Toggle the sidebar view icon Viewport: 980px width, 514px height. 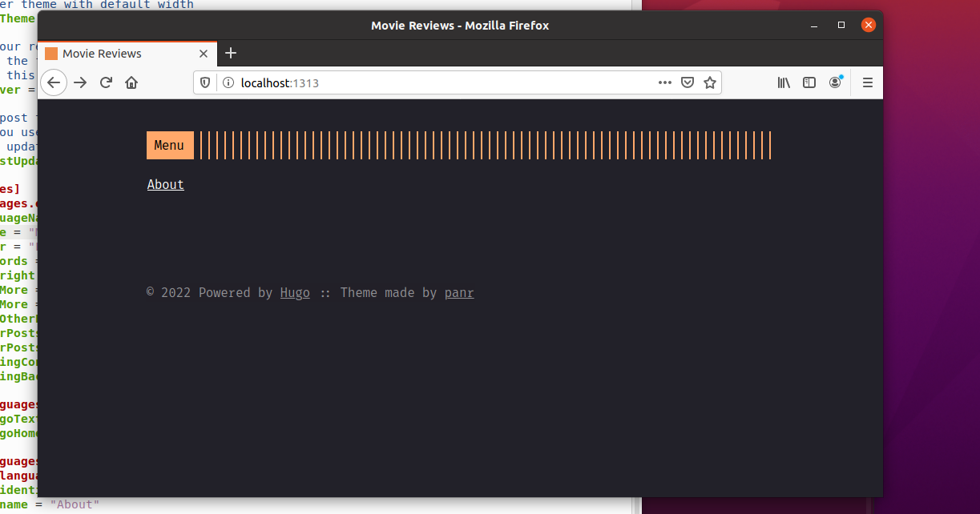pos(809,82)
